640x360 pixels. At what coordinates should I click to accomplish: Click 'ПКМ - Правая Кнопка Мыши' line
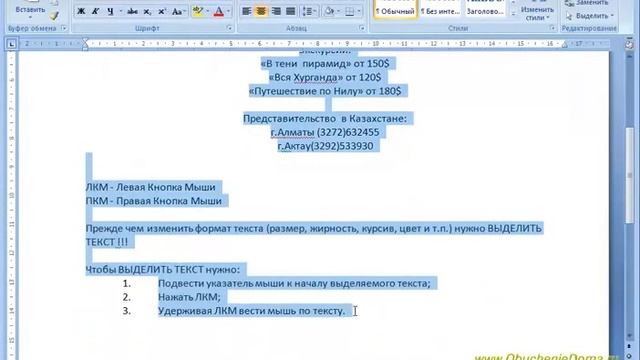(153, 201)
